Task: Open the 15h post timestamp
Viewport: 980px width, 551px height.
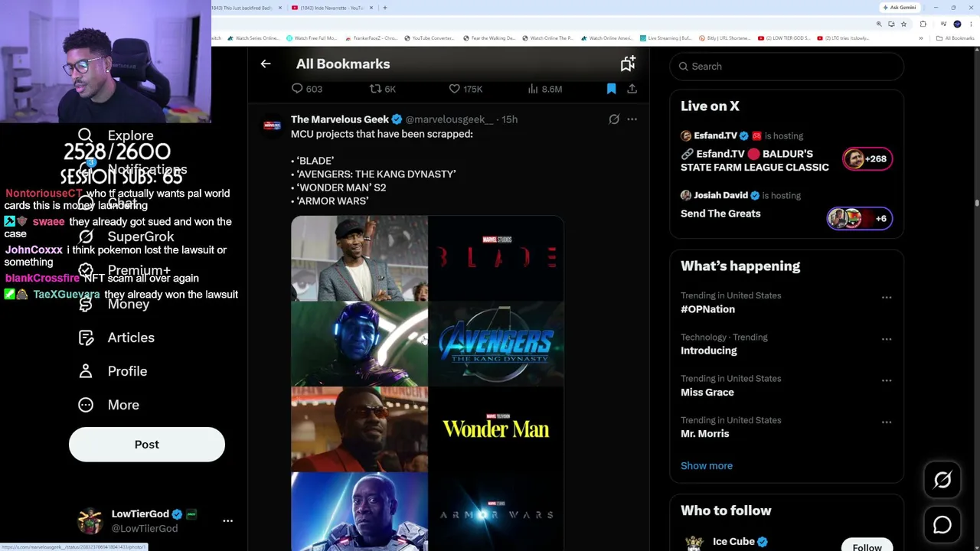Action: coord(509,119)
